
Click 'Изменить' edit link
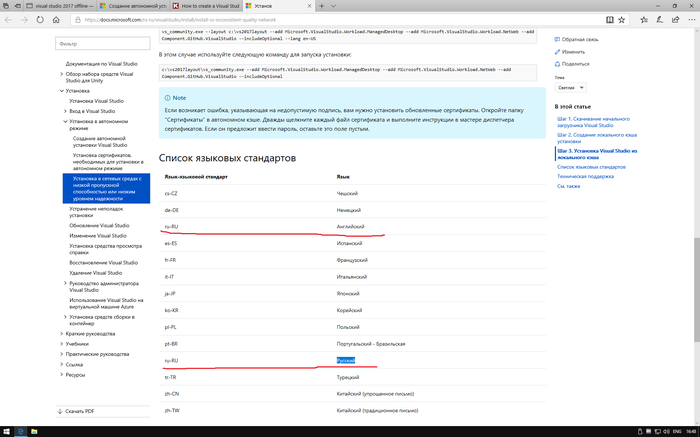point(570,52)
